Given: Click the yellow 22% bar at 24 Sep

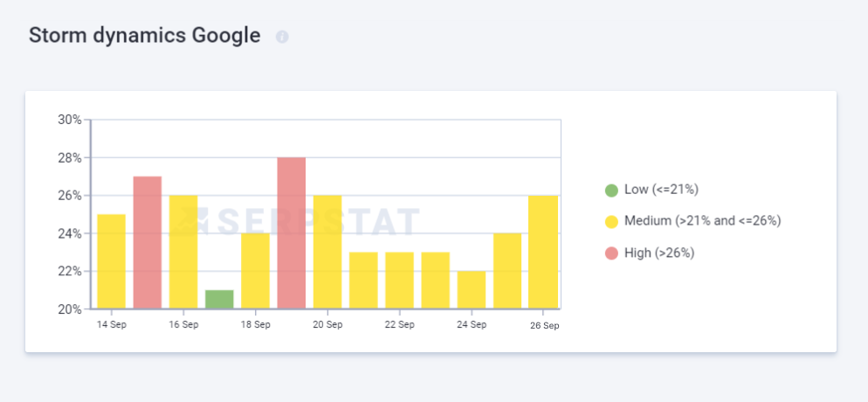Looking at the screenshot, I should [472, 289].
